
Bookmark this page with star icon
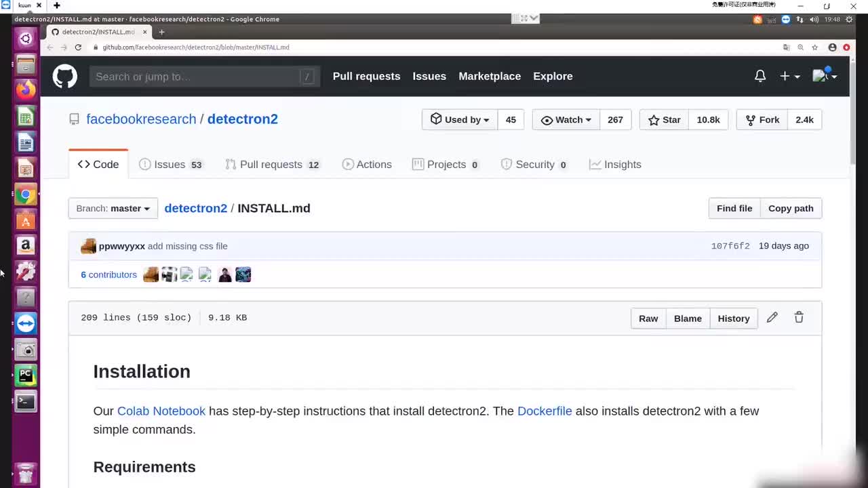[814, 47]
